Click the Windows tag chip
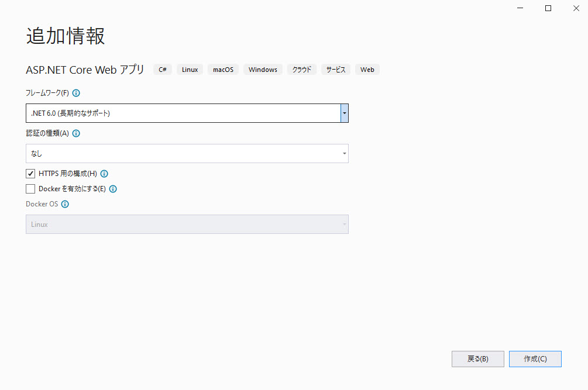Screen dimensions: 588x390 click(263, 70)
